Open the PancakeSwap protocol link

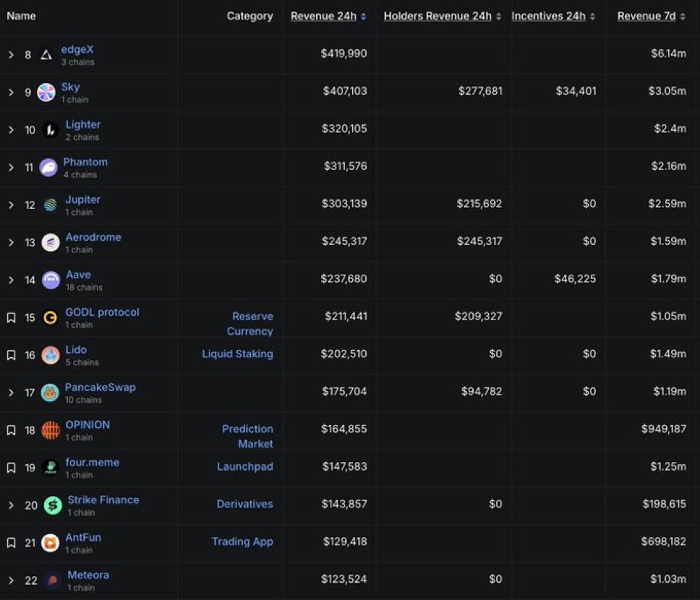click(x=101, y=387)
